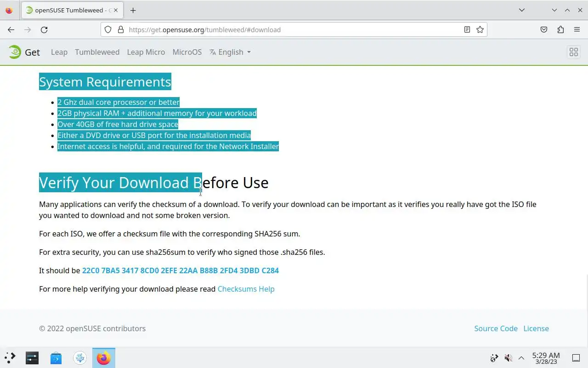Click 'Internet access is helpful' item
Viewport: 588px width, 368px height.
click(x=168, y=146)
